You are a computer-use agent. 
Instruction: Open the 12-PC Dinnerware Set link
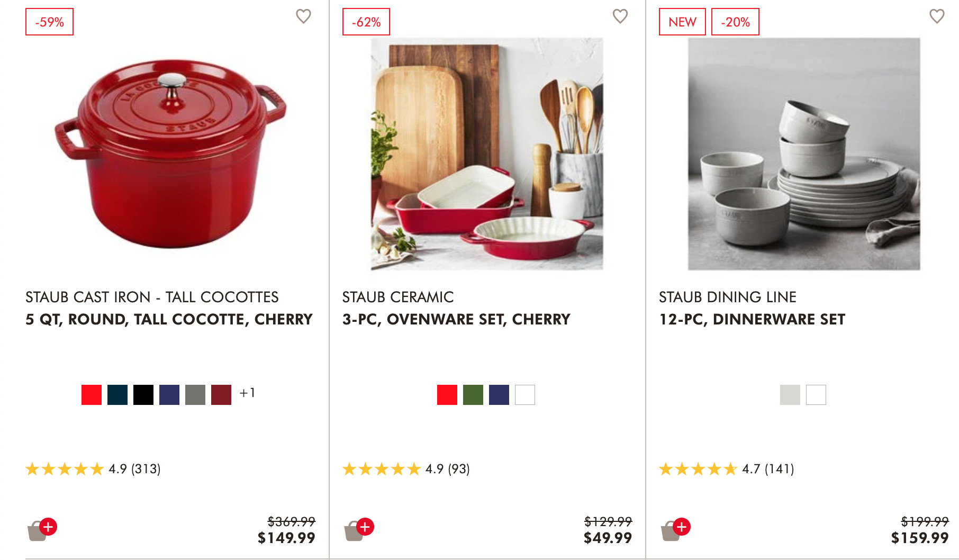coord(752,319)
